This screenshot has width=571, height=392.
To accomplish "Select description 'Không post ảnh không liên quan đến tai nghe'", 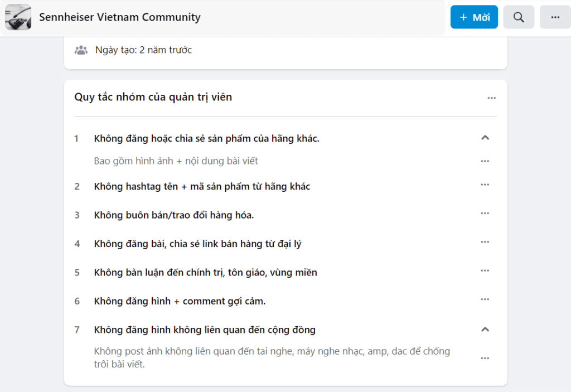I will (x=272, y=357).
